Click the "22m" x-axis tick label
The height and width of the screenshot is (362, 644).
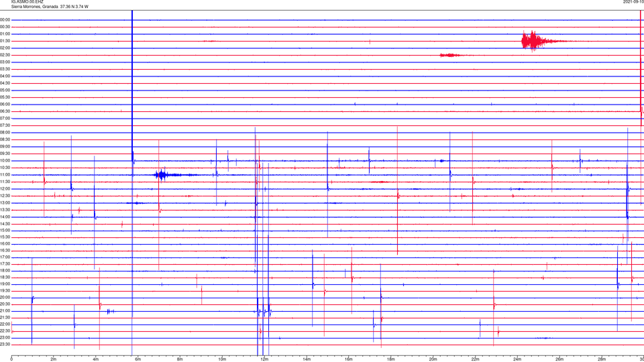475,359
